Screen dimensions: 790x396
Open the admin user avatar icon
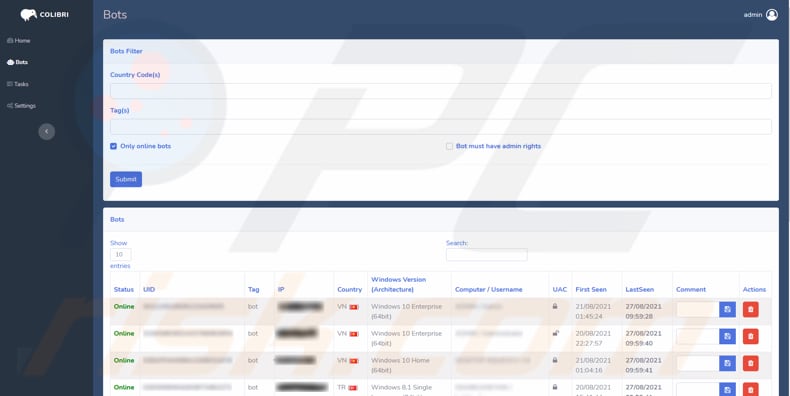coord(771,15)
